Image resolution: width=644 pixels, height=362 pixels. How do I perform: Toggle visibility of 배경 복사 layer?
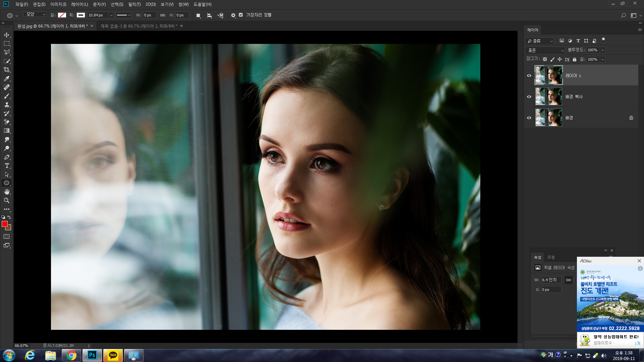tap(529, 97)
